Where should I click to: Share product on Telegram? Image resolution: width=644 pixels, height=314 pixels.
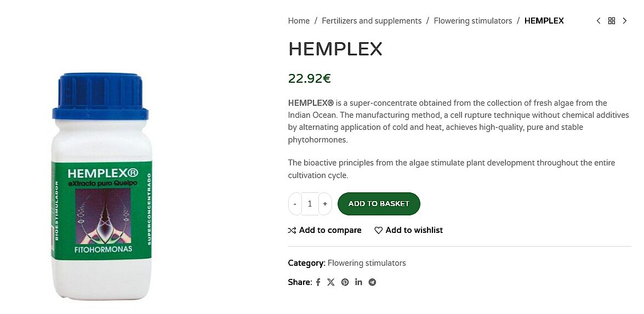pos(372,282)
